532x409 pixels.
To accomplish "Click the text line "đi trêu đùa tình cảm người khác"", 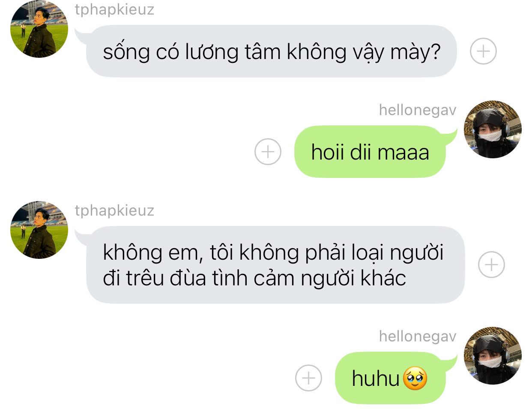I will pyautogui.click(x=254, y=279).
